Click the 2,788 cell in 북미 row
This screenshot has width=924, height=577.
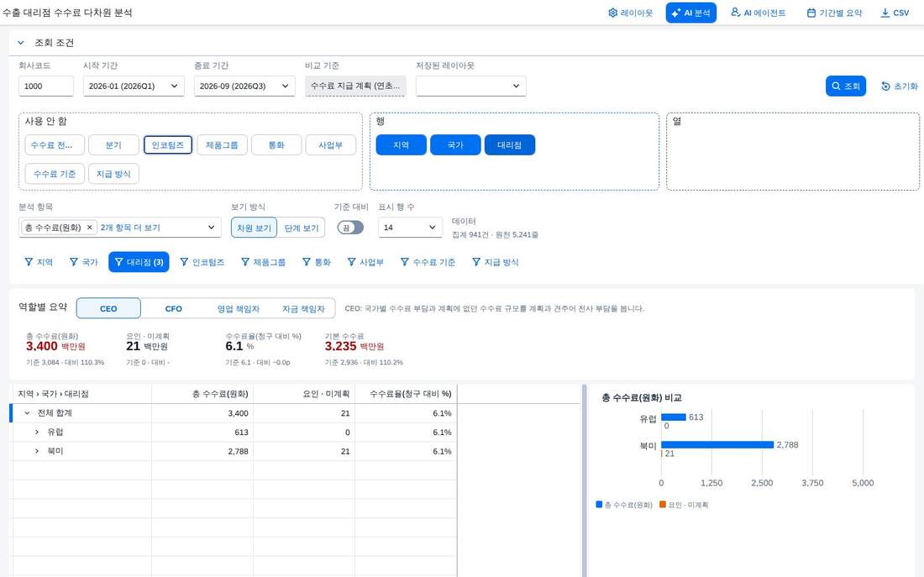coord(202,451)
